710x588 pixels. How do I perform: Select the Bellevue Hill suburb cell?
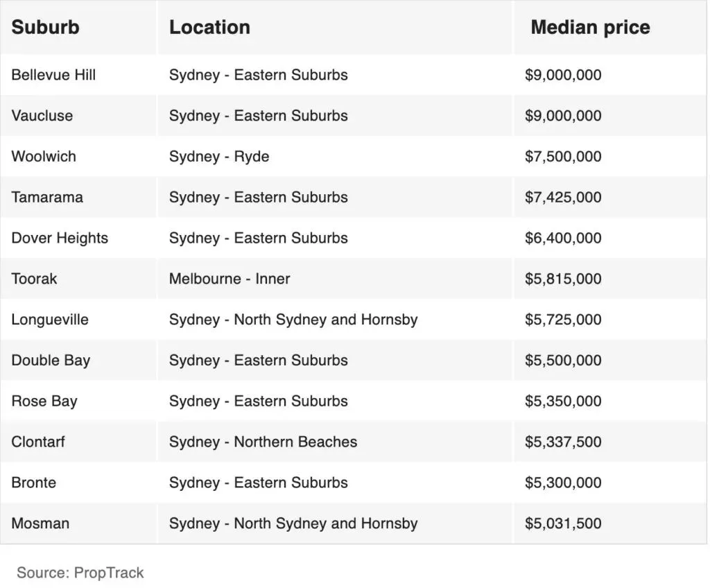click(x=53, y=75)
